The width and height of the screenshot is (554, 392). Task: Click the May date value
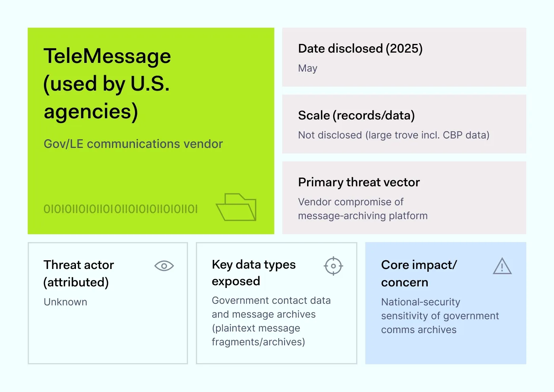[307, 68]
